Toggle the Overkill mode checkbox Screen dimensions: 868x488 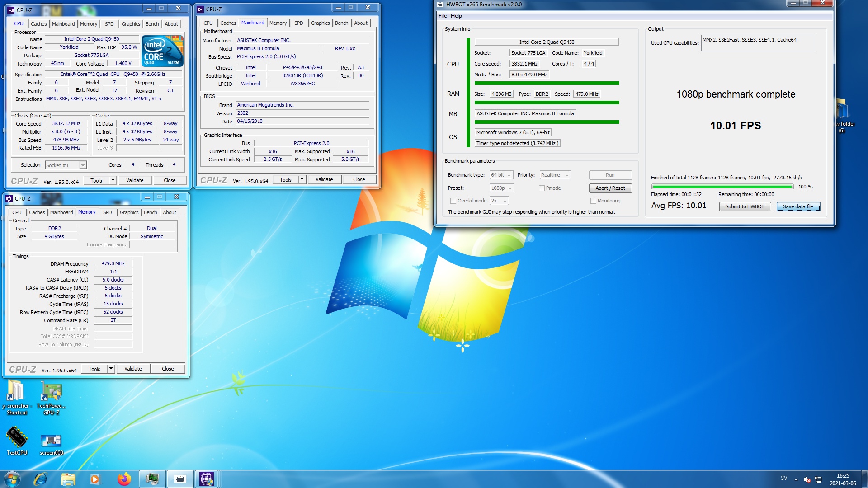coord(453,201)
